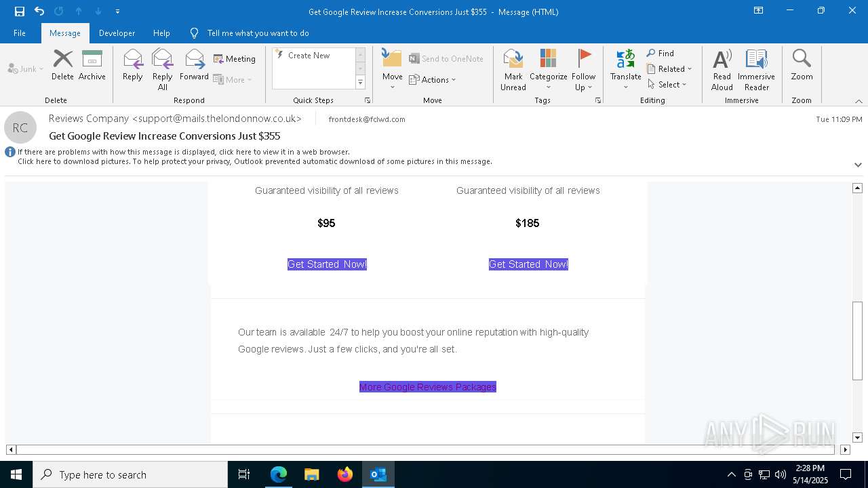Click Find in Editing group

(660, 54)
